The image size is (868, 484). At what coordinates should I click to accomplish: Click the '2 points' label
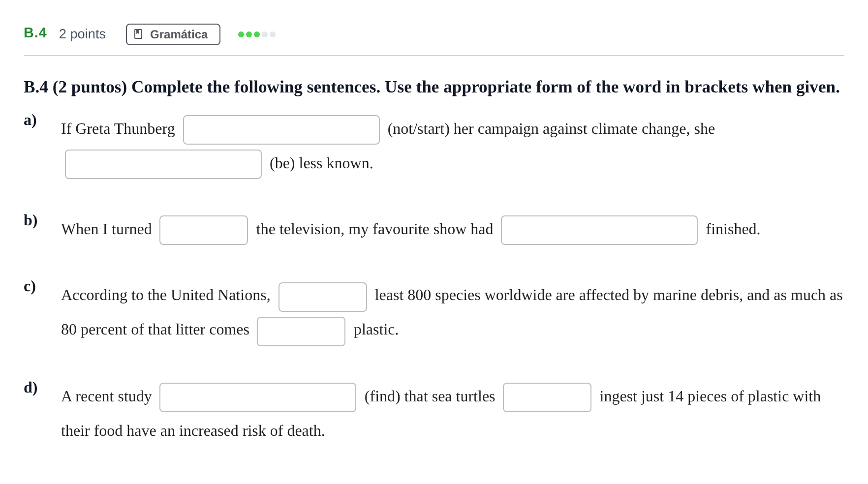(x=82, y=34)
